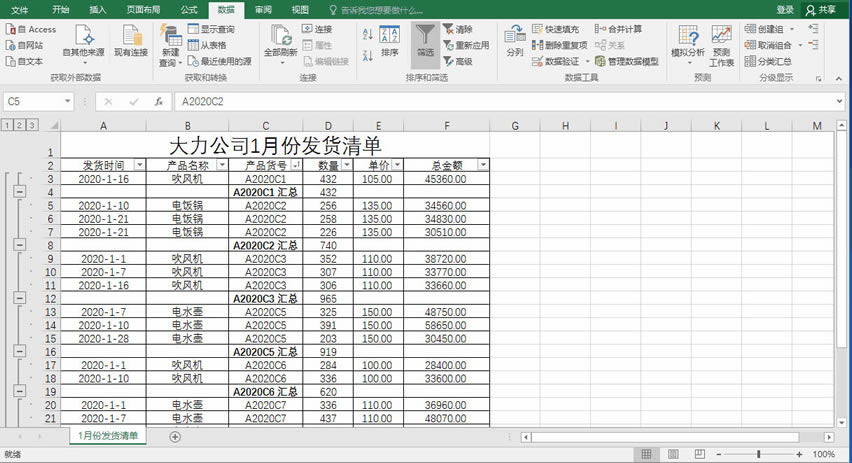This screenshot has width=852, height=463.
Task: Click 清除 to clear the filter
Action: pyautogui.click(x=458, y=29)
